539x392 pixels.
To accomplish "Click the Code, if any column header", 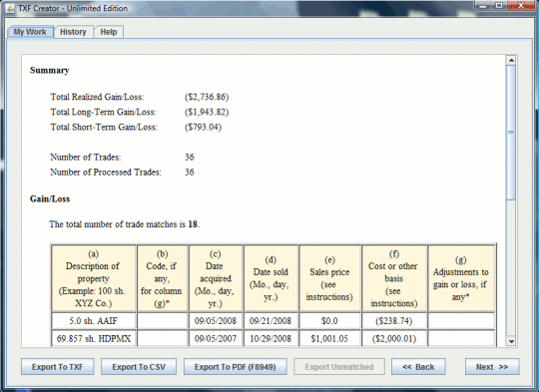I will 163,278.
